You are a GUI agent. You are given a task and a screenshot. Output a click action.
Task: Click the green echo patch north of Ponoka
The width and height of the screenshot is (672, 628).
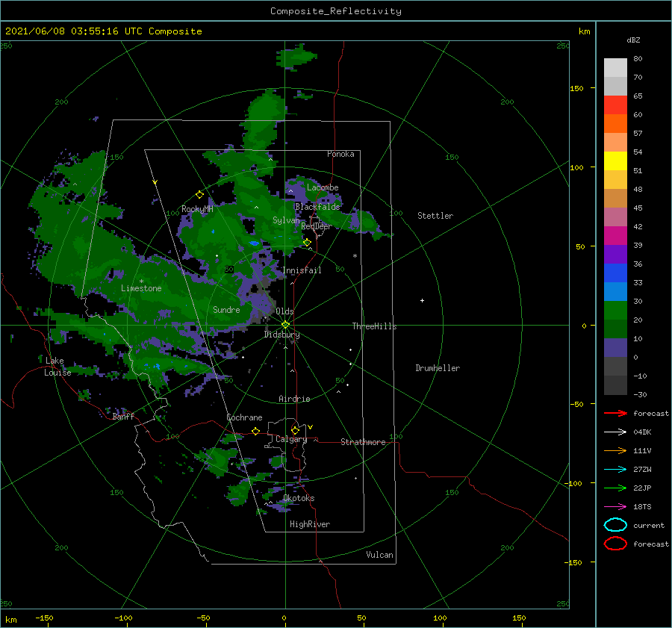[296, 57]
